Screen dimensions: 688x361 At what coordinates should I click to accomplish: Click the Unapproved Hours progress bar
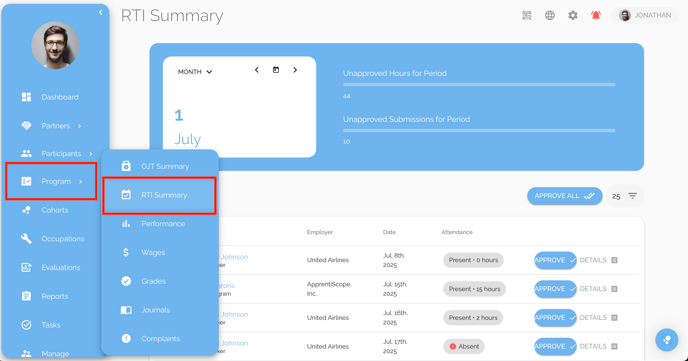pyautogui.click(x=479, y=84)
